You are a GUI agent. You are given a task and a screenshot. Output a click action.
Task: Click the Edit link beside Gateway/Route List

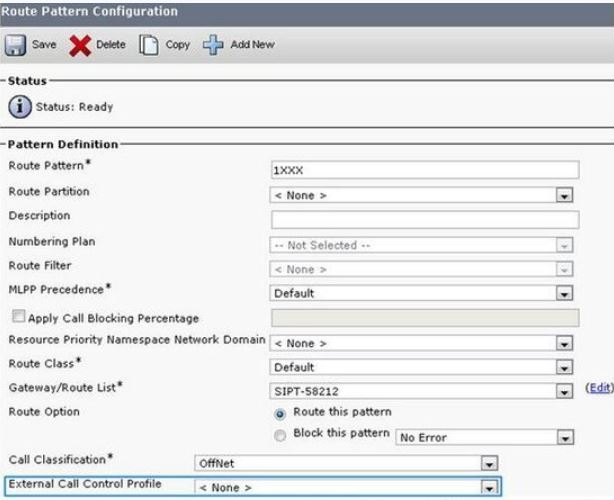(598, 389)
